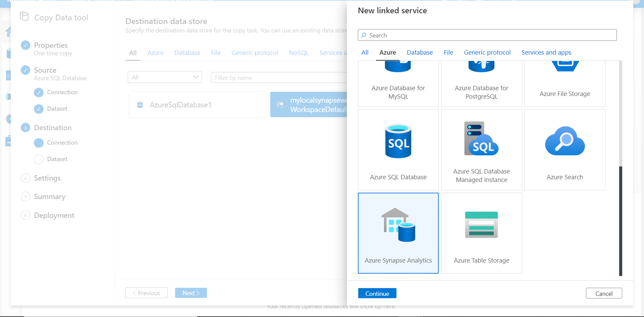Image resolution: width=644 pixels, height=317 pixels.
Task: Open the All filter dropdown
Action: 165,77
